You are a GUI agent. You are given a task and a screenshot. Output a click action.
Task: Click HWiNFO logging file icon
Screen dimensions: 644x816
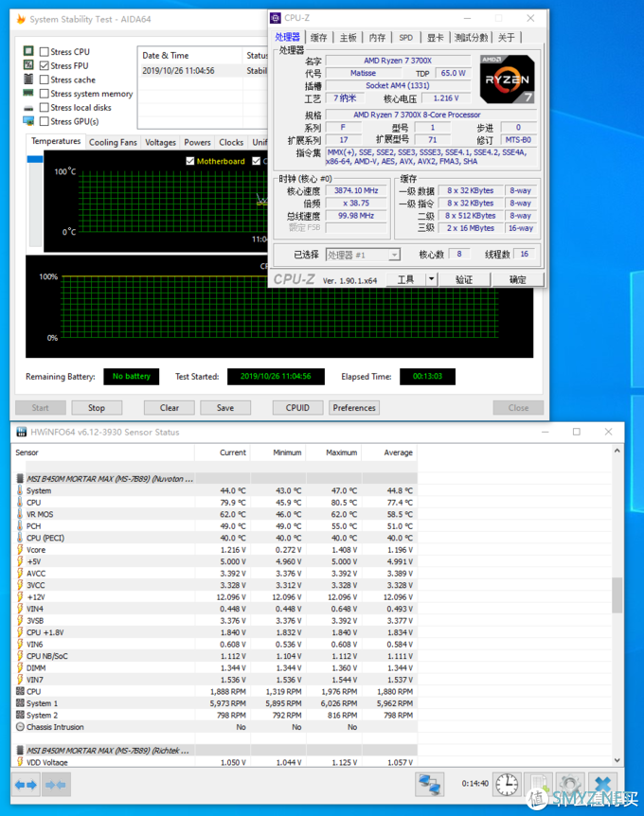(538, 784)
